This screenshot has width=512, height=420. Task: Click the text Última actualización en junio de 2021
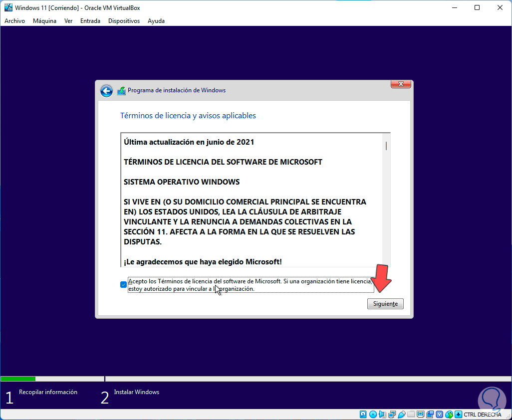tap(189, 142)
